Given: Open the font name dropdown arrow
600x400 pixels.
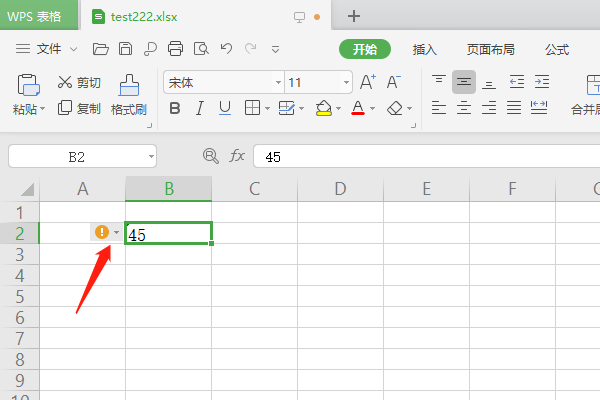Looking at the screenshot, I should [x=278, y=82].
